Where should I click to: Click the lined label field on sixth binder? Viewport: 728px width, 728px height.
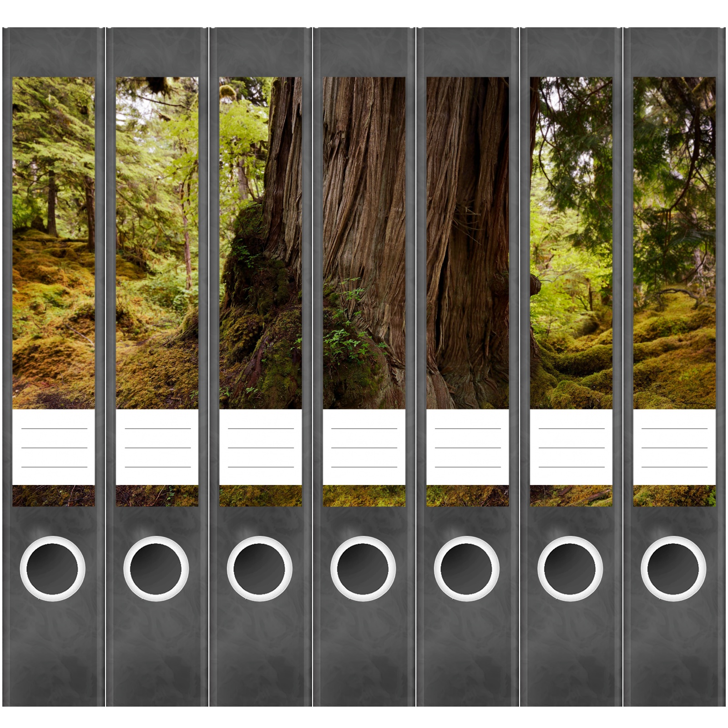tap(571, 447)
